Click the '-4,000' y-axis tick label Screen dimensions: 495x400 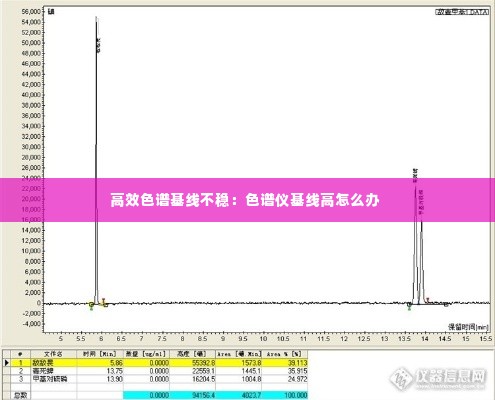[31, 324]
